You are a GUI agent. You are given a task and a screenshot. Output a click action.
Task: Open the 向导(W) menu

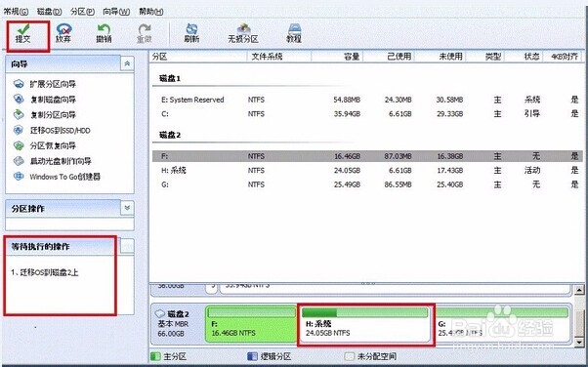click(116, 12)
